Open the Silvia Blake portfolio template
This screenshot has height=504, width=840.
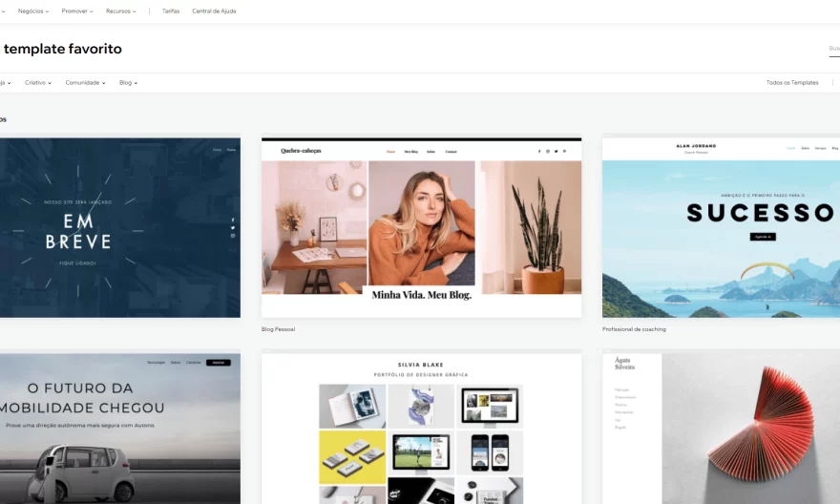pos(421,430)
